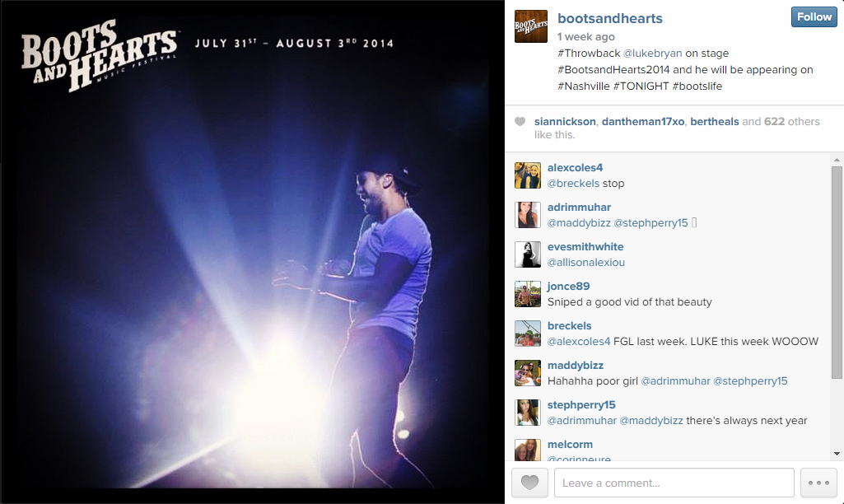Image resolution: width=844 pixels, height=504 pixels.
Task: Open @allisonalexiou mention in evesmithwhite's comment
Action: pyautogui.click(x=586, y=262)
